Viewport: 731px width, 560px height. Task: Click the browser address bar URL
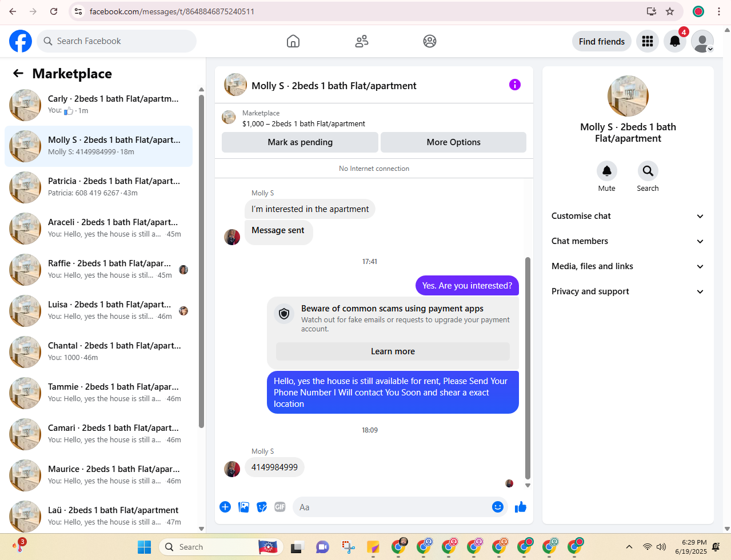172,11
